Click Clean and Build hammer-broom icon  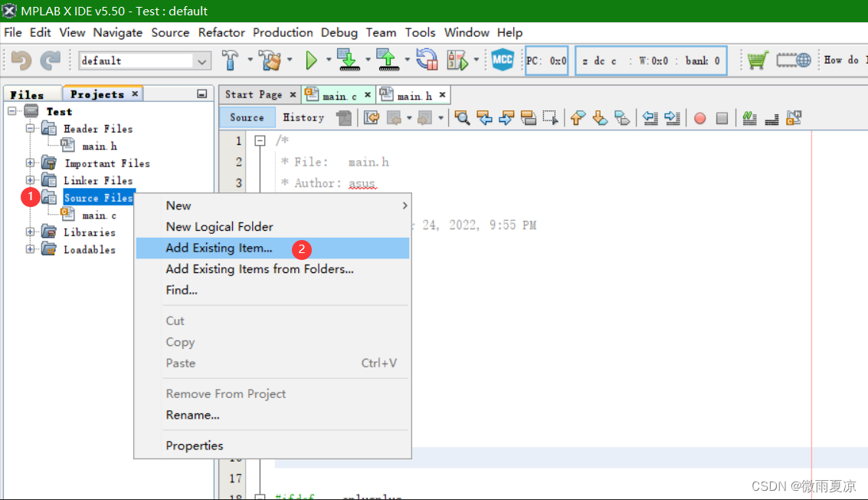(270, 60)
